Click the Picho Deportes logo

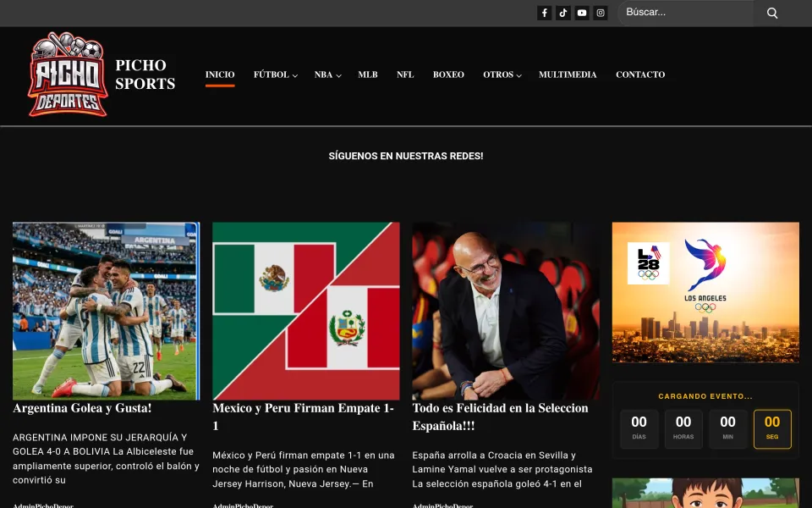coord(68,75)
